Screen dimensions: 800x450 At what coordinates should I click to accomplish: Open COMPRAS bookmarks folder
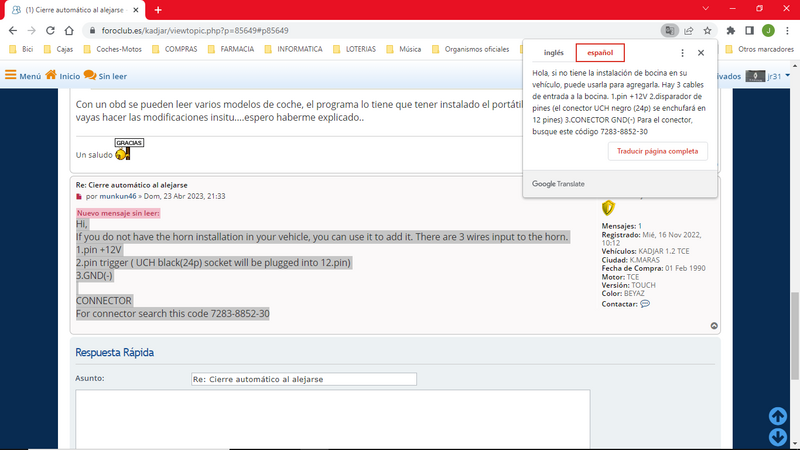click(x=174, y=49)
